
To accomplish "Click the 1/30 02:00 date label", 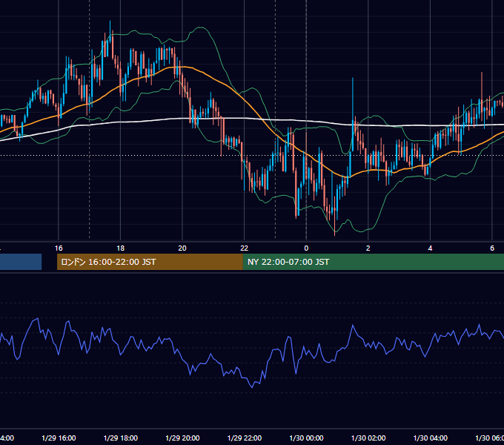I will click(368, 438).
